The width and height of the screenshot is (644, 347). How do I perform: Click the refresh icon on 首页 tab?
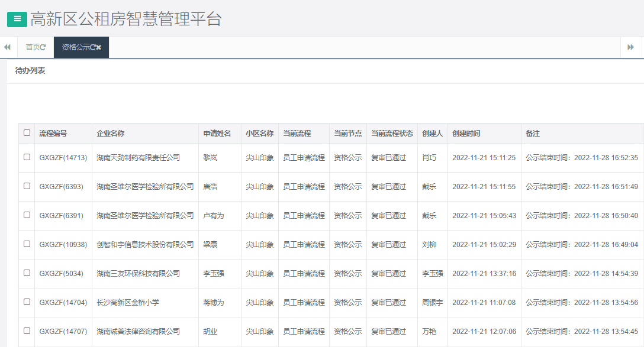(44, 47)
